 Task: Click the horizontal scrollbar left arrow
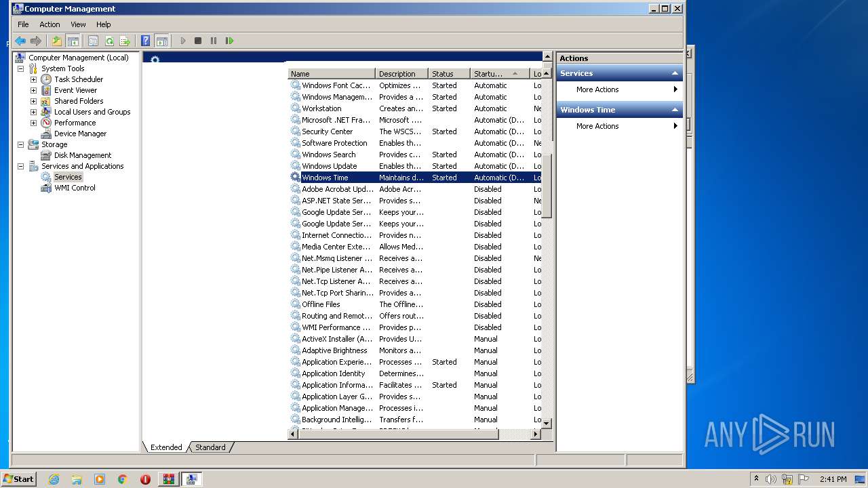point(294,434)
